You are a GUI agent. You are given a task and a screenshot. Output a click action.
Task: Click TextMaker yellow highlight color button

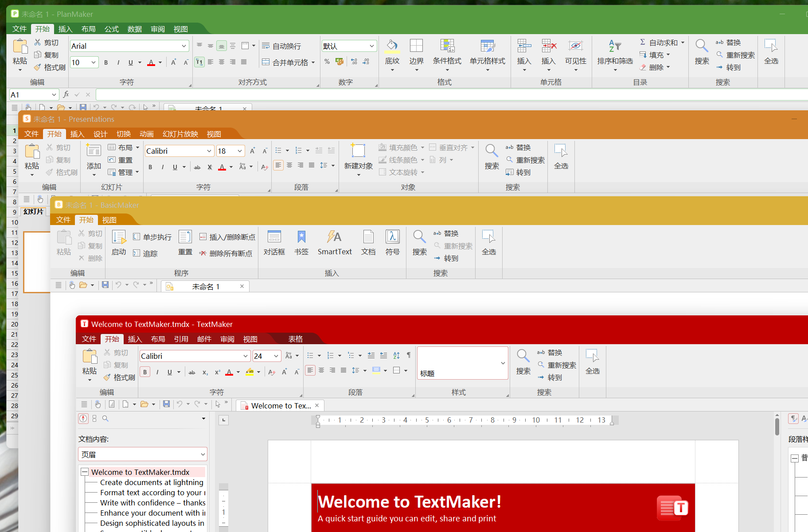250,372
